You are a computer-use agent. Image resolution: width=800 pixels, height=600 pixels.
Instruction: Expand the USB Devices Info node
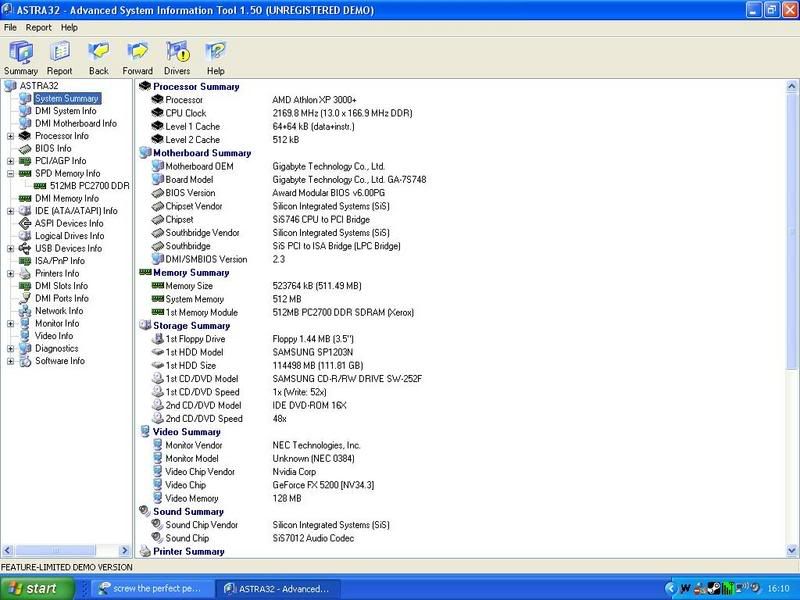tap(10, 248)
